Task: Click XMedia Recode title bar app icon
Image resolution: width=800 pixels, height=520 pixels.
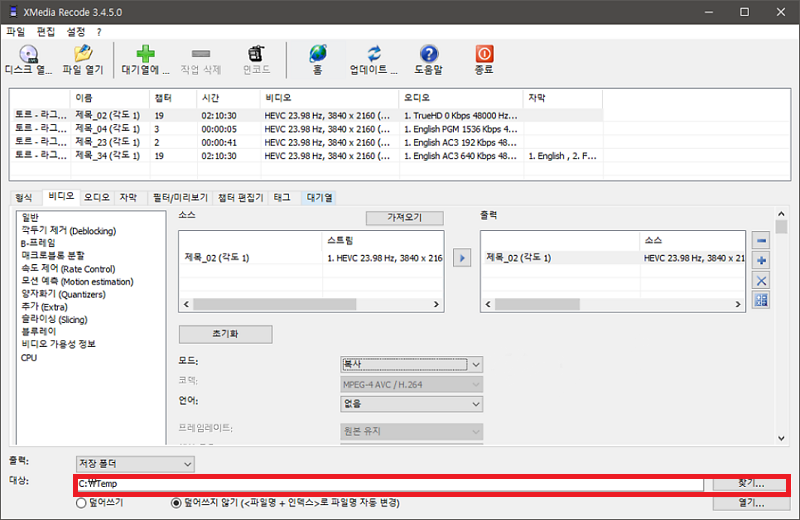Action: (x=14, y=12)
